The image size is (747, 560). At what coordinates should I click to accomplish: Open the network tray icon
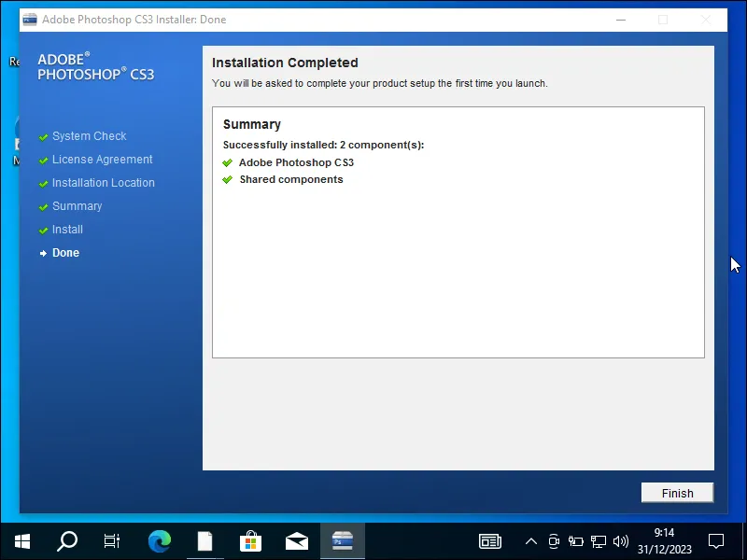tap(599, 540)
